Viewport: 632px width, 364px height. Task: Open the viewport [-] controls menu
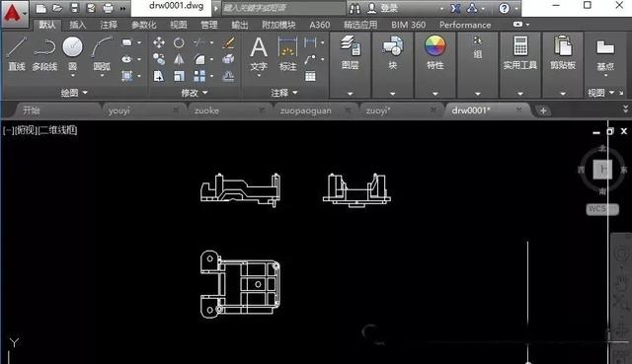coord(8,130)
